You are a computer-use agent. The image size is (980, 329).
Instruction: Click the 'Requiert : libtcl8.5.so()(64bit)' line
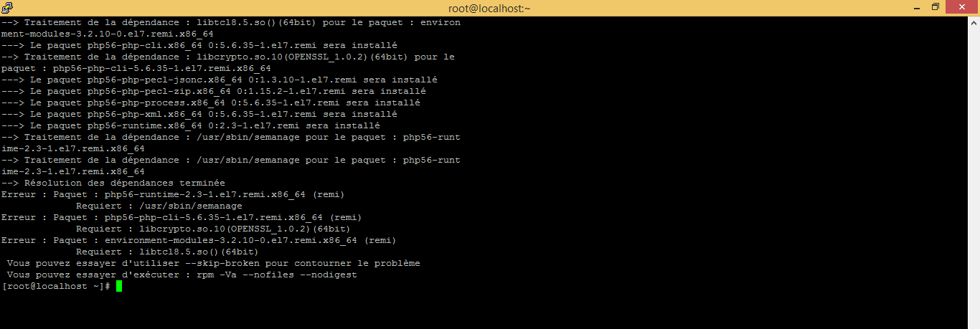coord(166,252)
